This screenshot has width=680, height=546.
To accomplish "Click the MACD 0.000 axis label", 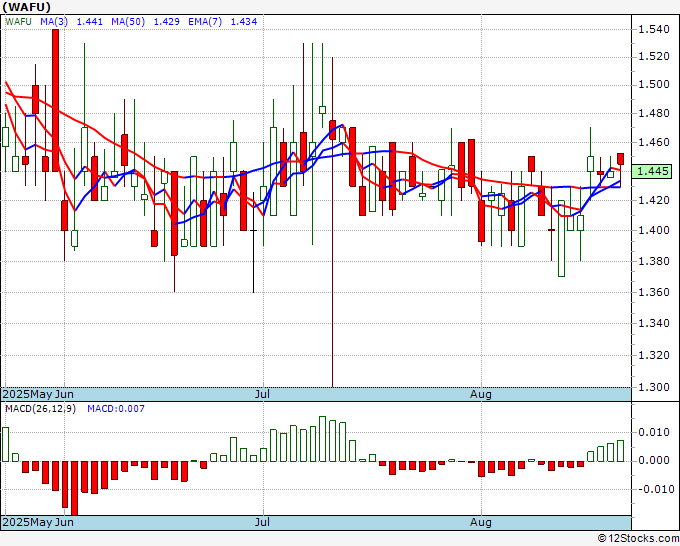I will 654,461.
